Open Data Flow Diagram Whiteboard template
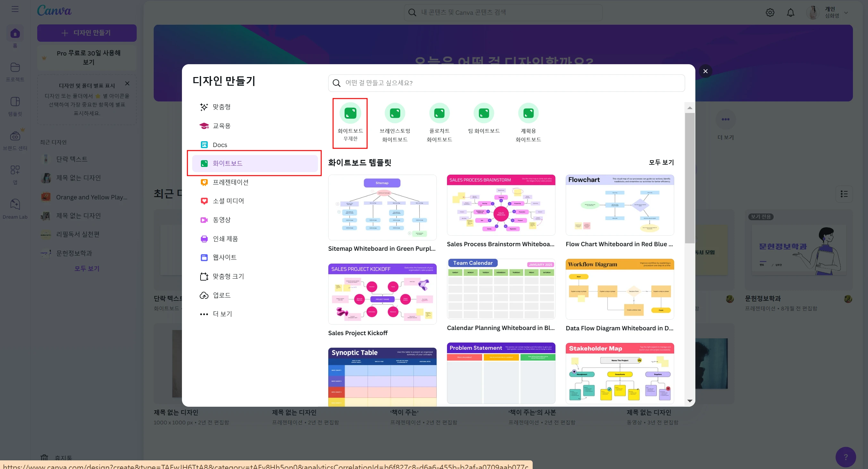The width and height of the screenshot is (868, 469). point(620,289)
